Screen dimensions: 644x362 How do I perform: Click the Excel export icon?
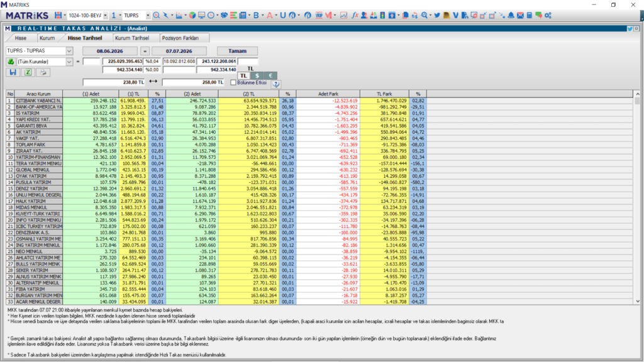(28, 72)
